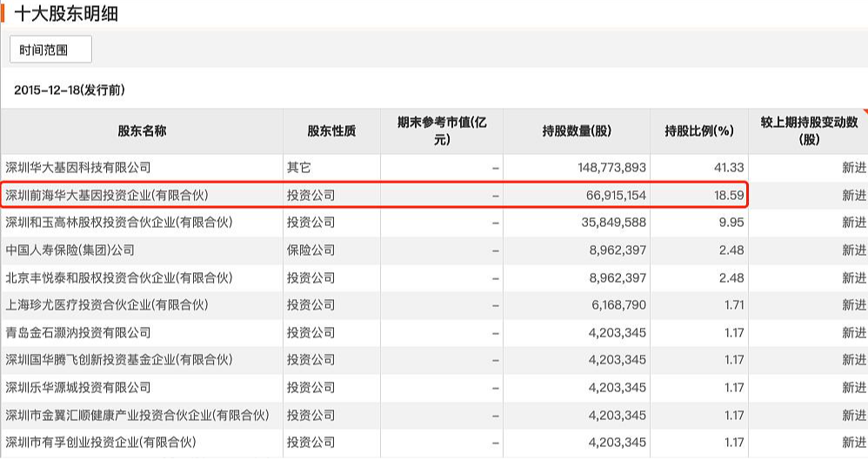Click 投资公司 in the 上海珍尤医疗 row
Image resolution: width=868 pixels, height=460 pixels.
pos(310,304)
